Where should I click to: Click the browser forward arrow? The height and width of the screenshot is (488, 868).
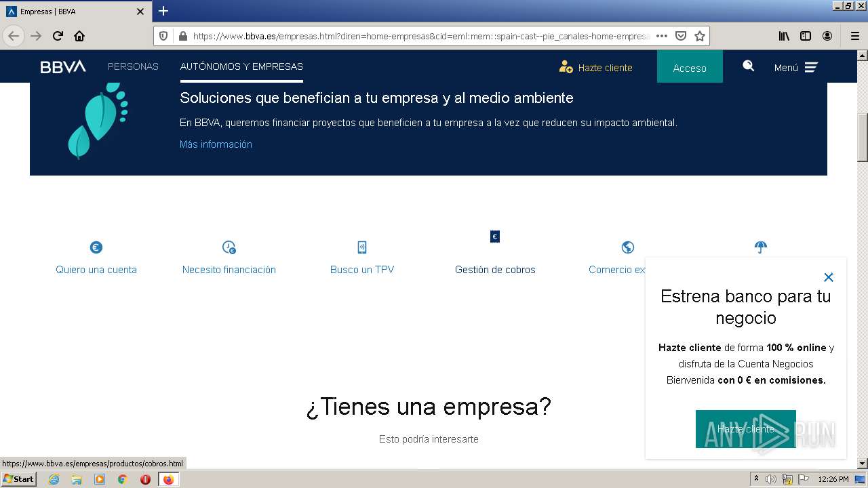point(36,36)
